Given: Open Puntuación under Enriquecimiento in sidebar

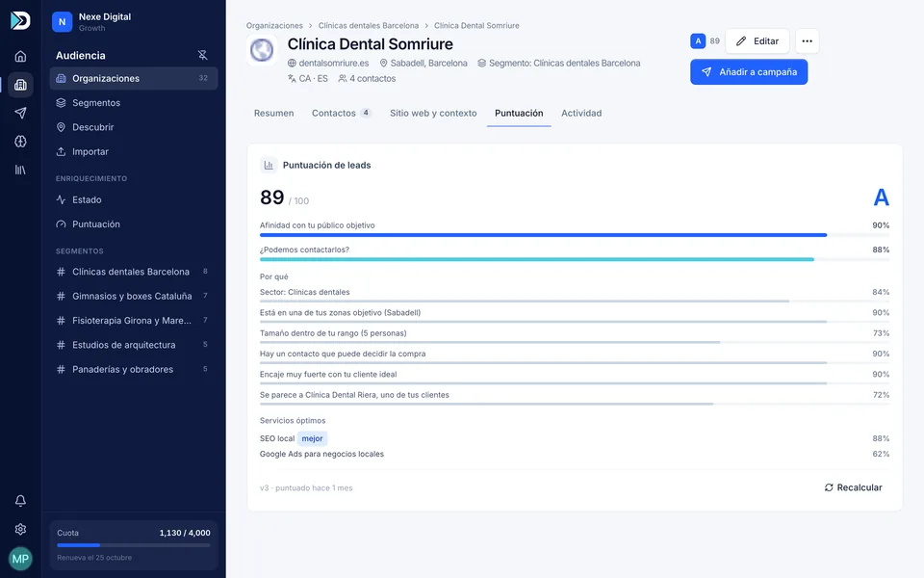Looking at the screenshot, I should coord(134,224).
